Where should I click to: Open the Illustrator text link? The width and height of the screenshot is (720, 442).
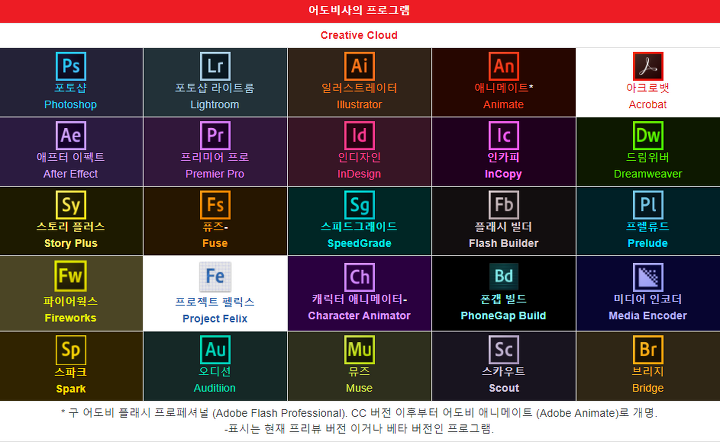(x=359, y=105)
